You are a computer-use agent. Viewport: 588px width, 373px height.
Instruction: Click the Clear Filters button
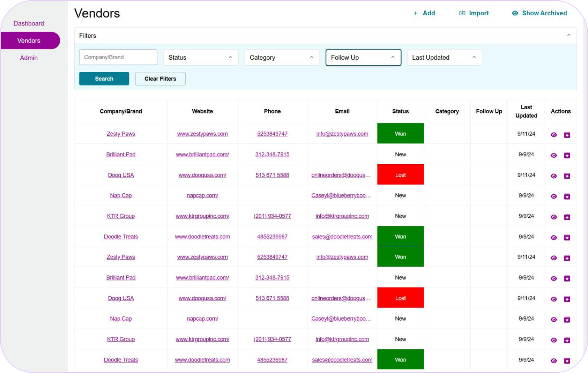click(160, 79)
